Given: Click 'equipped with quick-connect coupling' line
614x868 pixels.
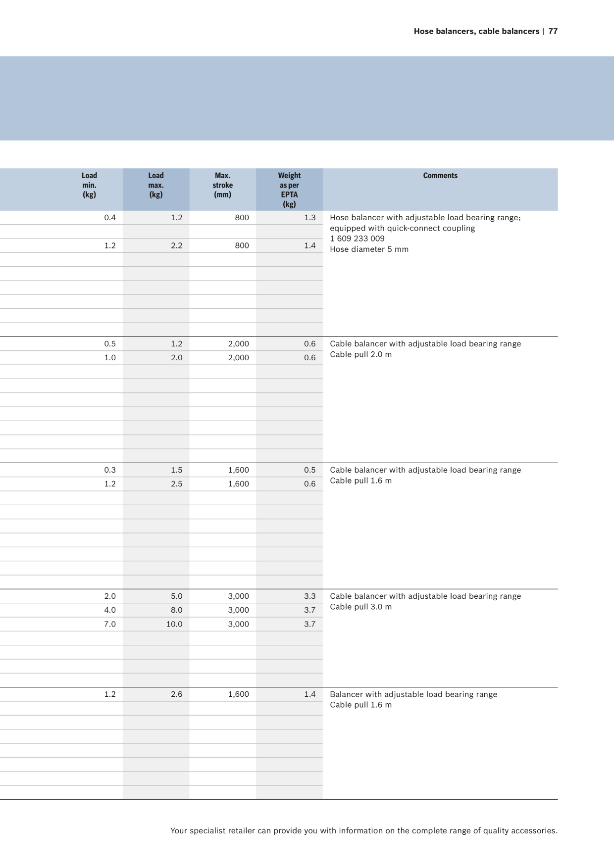Looking at the screenshot, I should click(x=403, y=228).
